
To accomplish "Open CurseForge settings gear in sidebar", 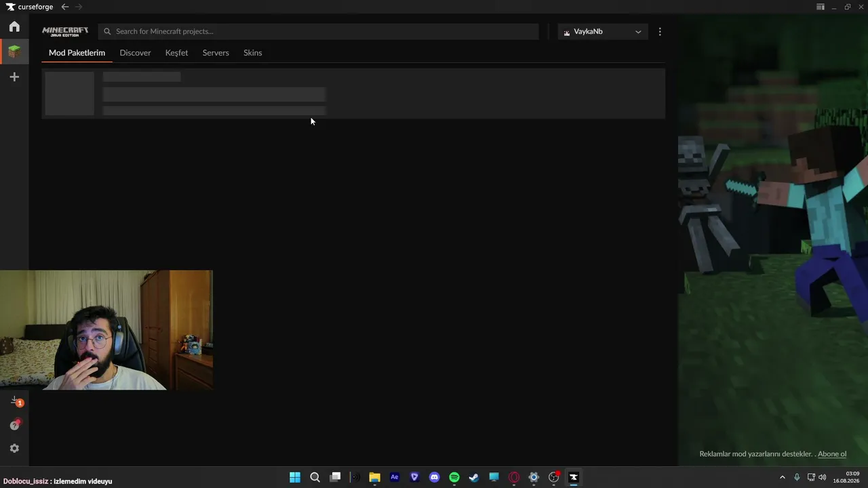I will pos(14,449).
